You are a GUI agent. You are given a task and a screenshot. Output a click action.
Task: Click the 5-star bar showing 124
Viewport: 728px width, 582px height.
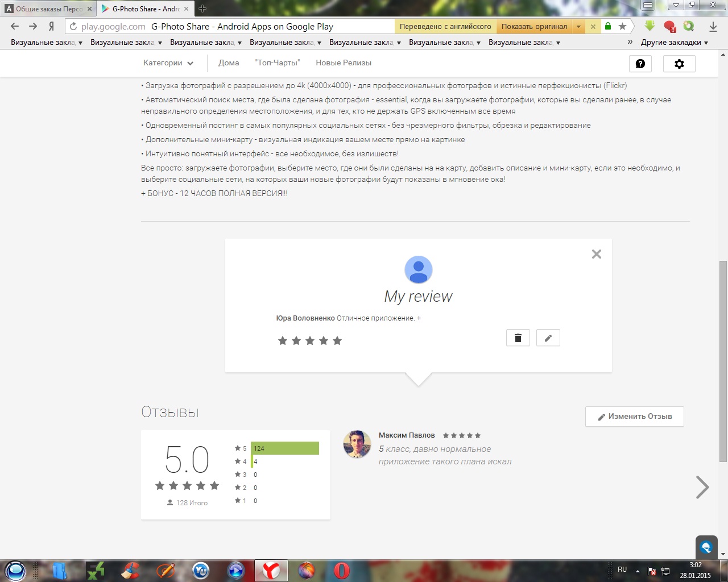click(x=285, y=448)
